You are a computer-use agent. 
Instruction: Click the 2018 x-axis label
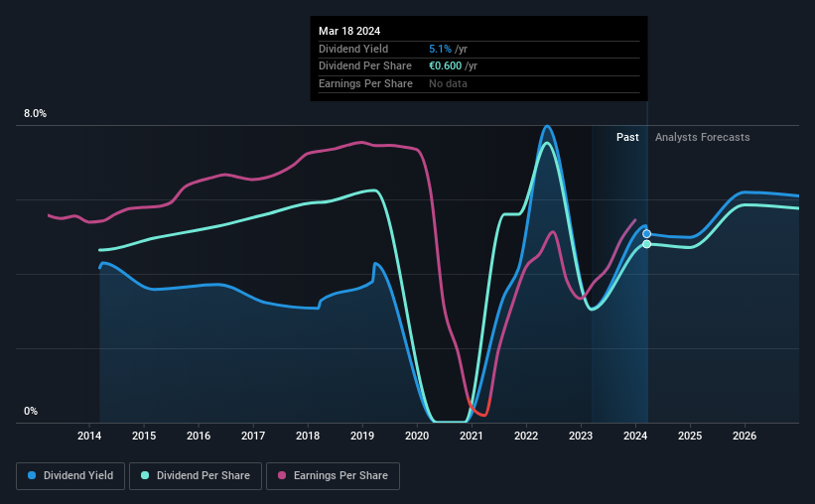coord(308,436)
